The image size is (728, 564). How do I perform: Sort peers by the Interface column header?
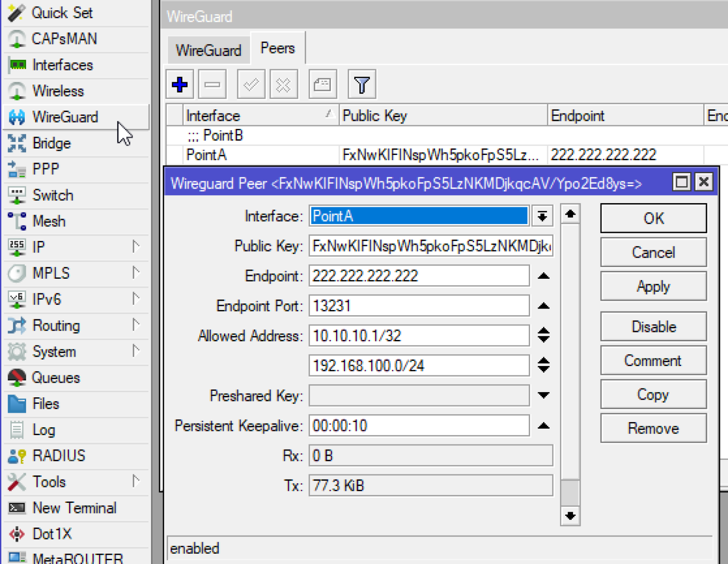(x=260, y=115)
